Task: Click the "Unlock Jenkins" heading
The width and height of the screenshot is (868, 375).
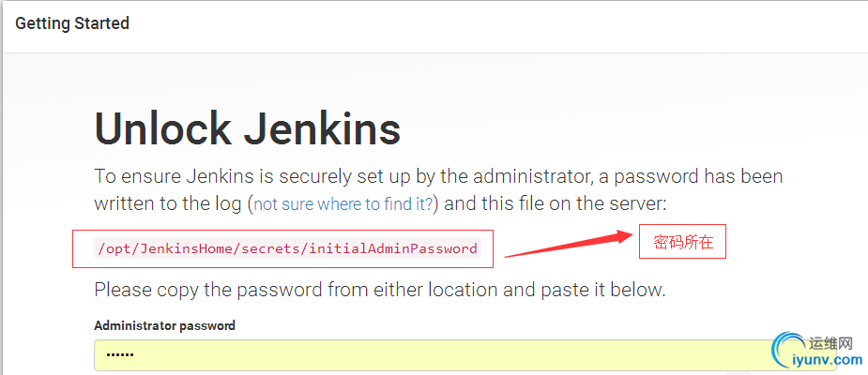Action: [248, 128]
